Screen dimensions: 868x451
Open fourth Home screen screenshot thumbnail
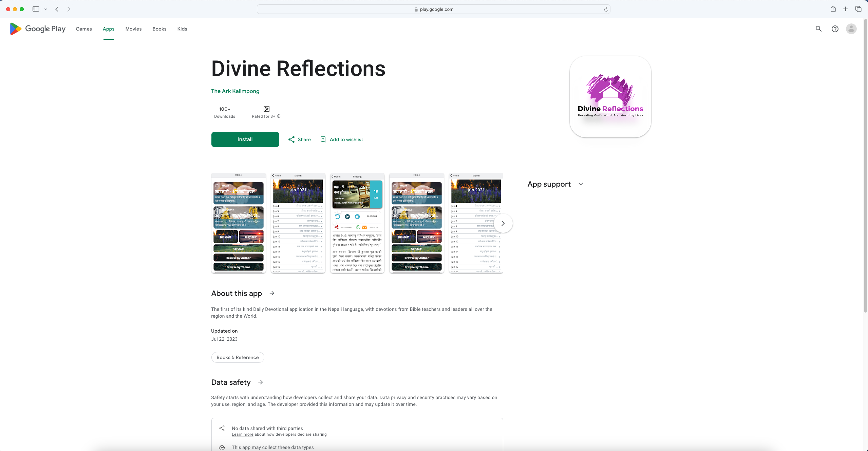point(417,223)
